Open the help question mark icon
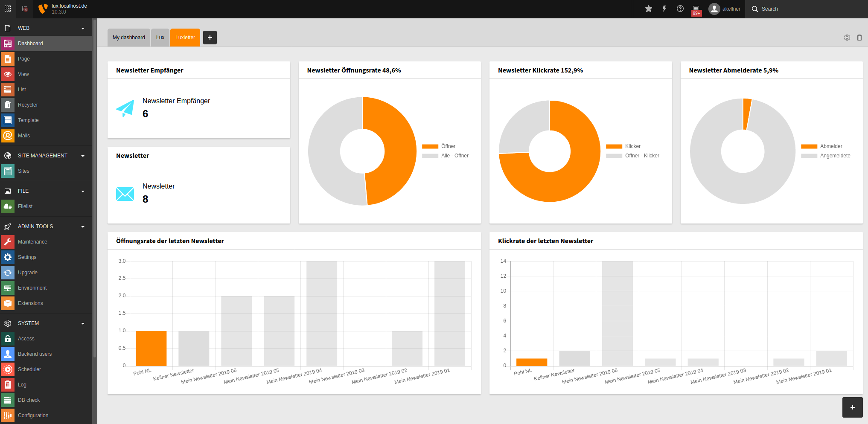The width and height of the screenshot is (868, 424). 680,9
